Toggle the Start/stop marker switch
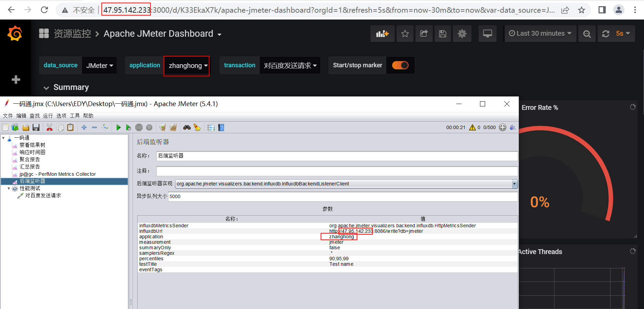This screenshot has height=309, width=644. (x=400, y=65)
